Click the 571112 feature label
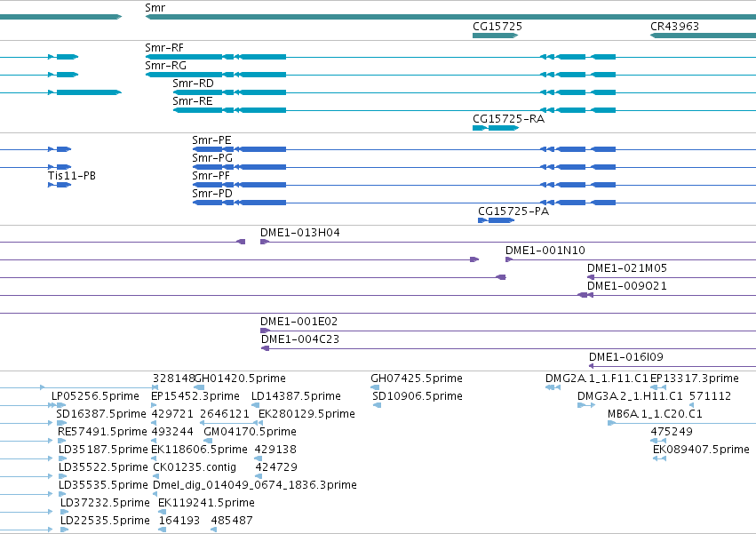 pos(710,396)
